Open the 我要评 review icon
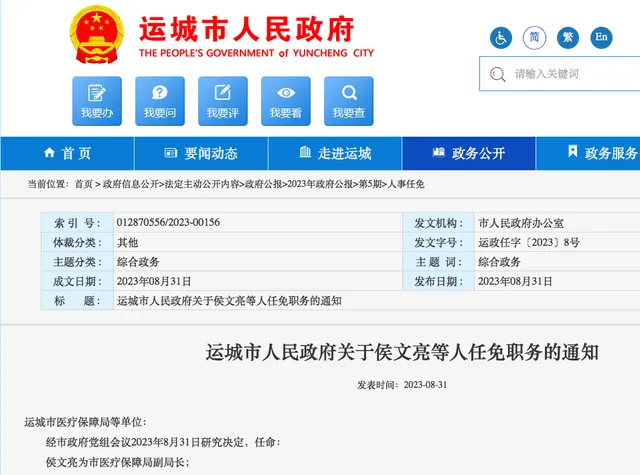 click(x=223, y=101)
